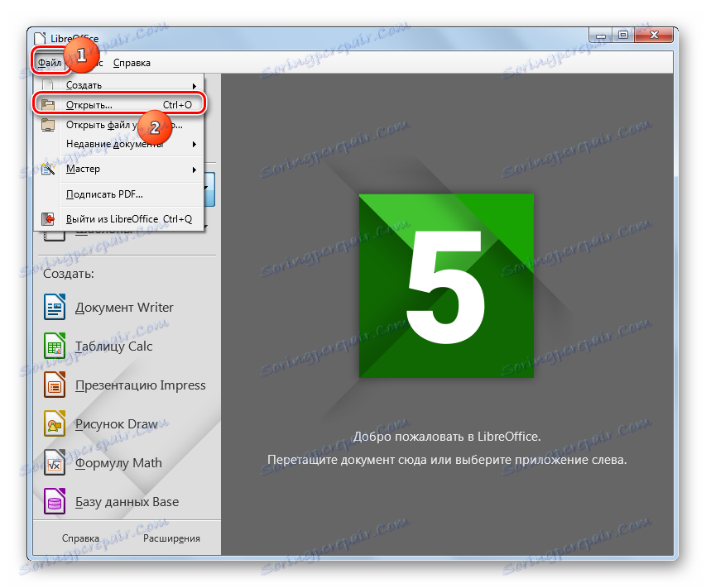Choose Выйти из LibreOffice

(119, 219)
